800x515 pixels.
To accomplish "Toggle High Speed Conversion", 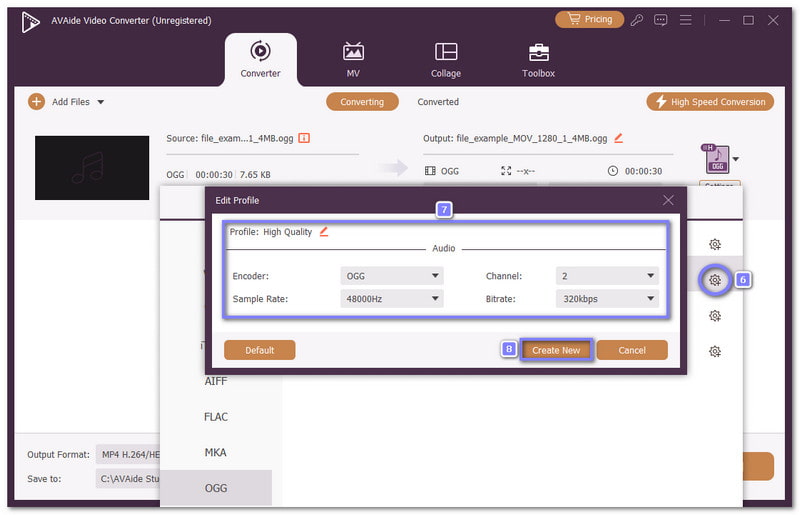I will coord(711,102).
